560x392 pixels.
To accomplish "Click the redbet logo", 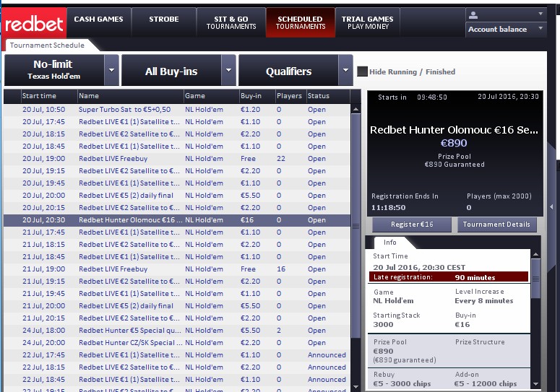I will (x=34, y=23).
